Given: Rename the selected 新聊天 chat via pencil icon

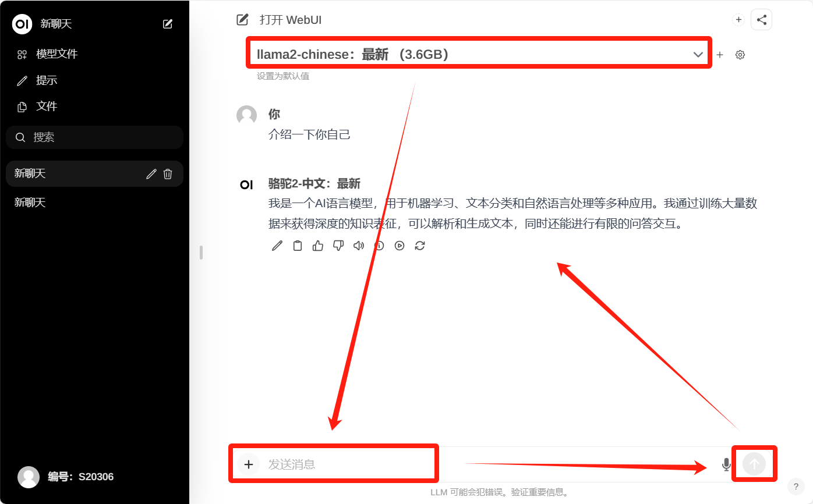Looking at the screenshot, I should tap(151, 174).
